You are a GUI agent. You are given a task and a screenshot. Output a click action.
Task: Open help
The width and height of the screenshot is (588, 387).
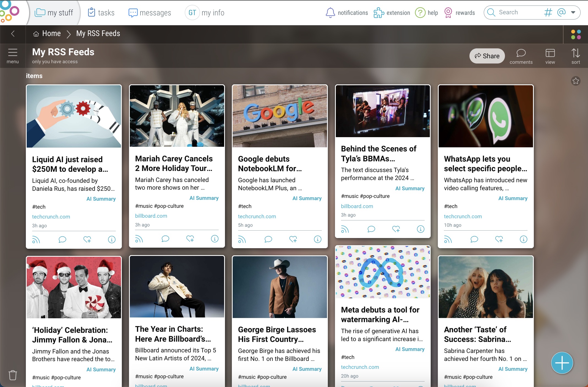click(x=426, y=13)
